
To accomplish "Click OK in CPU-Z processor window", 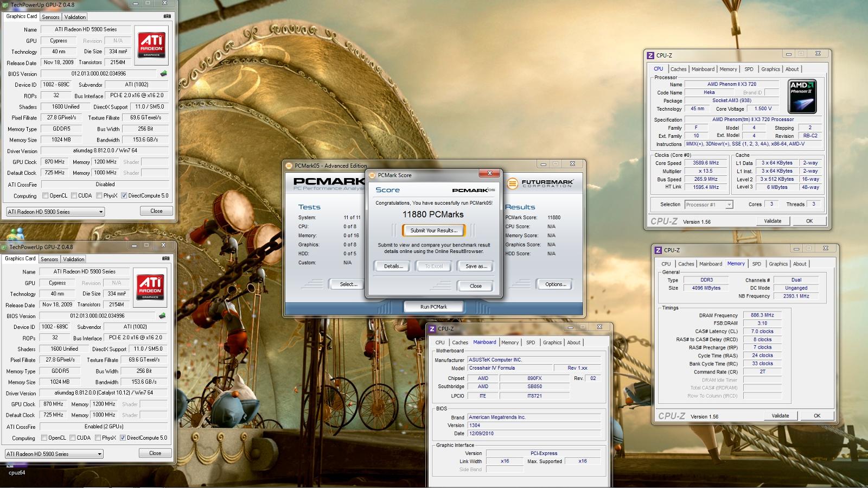I will [x=809, y=221].
